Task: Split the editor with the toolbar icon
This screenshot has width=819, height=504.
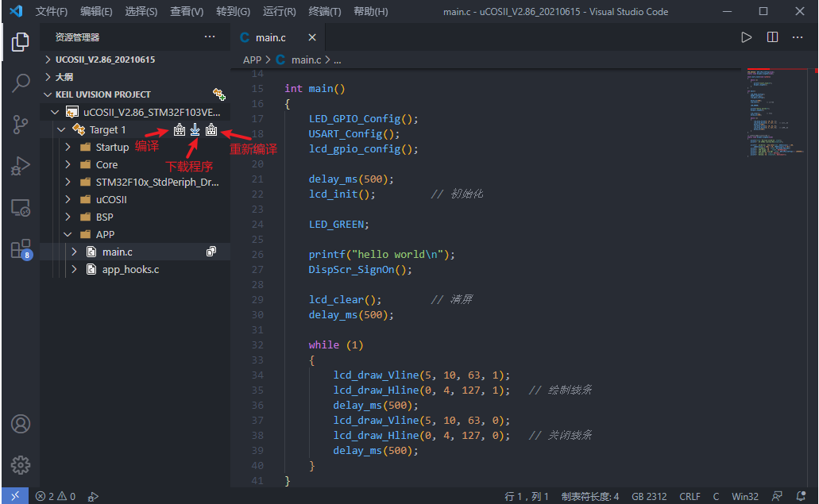Action: pos(772,37)
